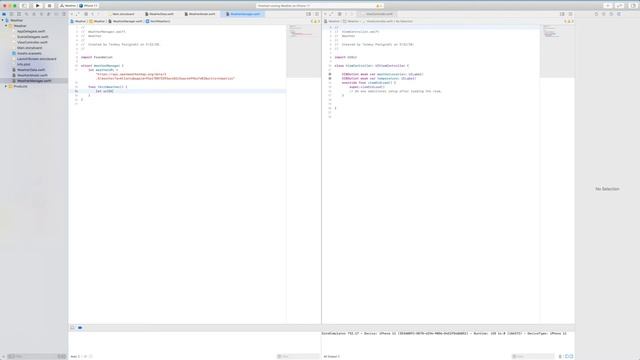Open the Issue navigator warning icon
The height and width of the screenshot is (360, 640).
coord(34,14)
